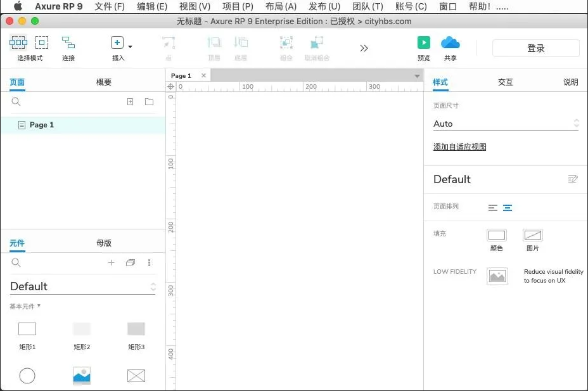Image resolution: width=588 pixels, height=391 pixels.
Task: Open the fill image (图片) picker
Action: click(x=533, y=236)
